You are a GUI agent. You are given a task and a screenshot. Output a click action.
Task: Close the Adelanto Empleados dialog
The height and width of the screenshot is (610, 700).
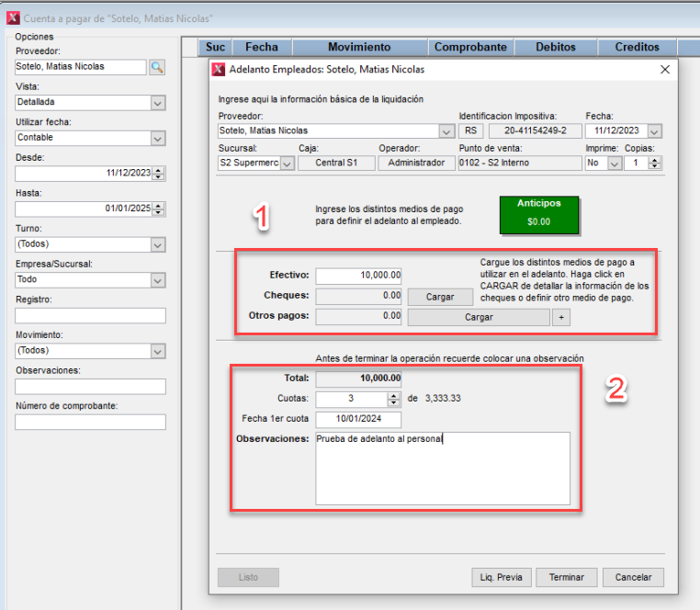click(665, 69)
